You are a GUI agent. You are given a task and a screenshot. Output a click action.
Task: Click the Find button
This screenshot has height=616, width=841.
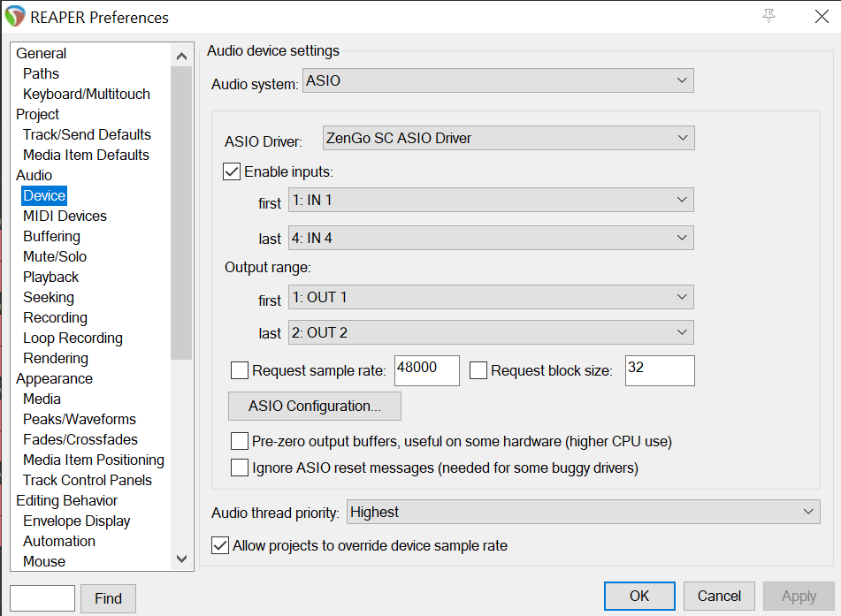coord(108,598)
